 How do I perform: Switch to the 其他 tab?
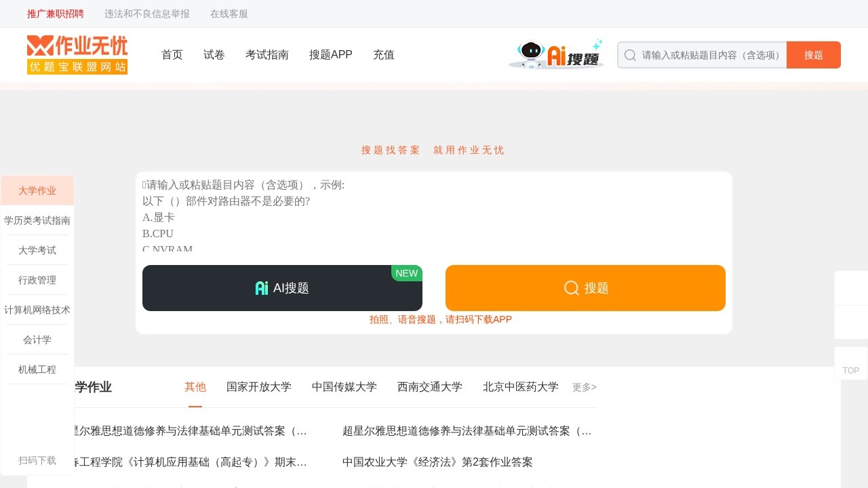coord(195,386)
